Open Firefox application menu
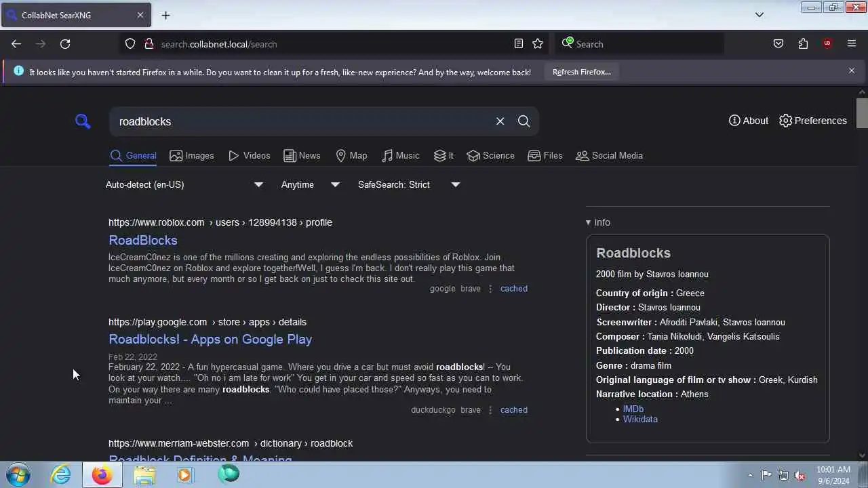The height and width of the screenshot is (488, 868). (x=852, y=44)
